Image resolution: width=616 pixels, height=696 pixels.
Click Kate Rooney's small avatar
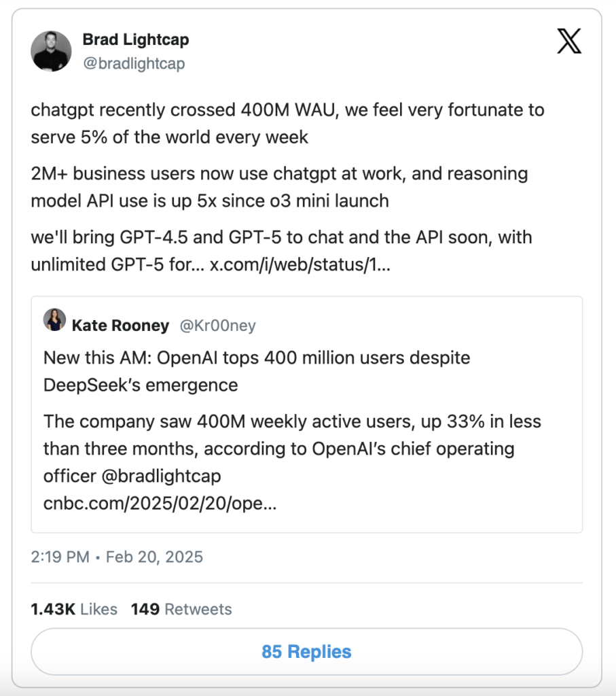coord(54,319)
